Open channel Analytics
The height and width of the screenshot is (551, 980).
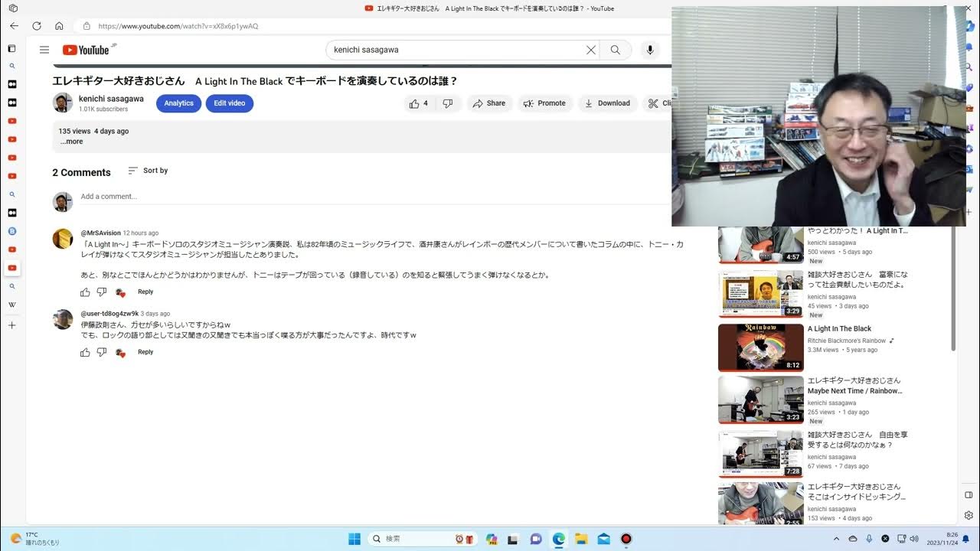(x=178, y=103)
